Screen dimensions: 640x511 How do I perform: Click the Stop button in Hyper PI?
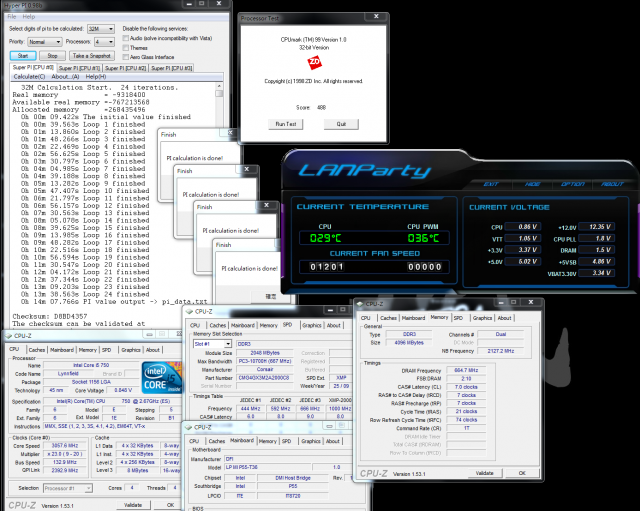click(52, 56)
